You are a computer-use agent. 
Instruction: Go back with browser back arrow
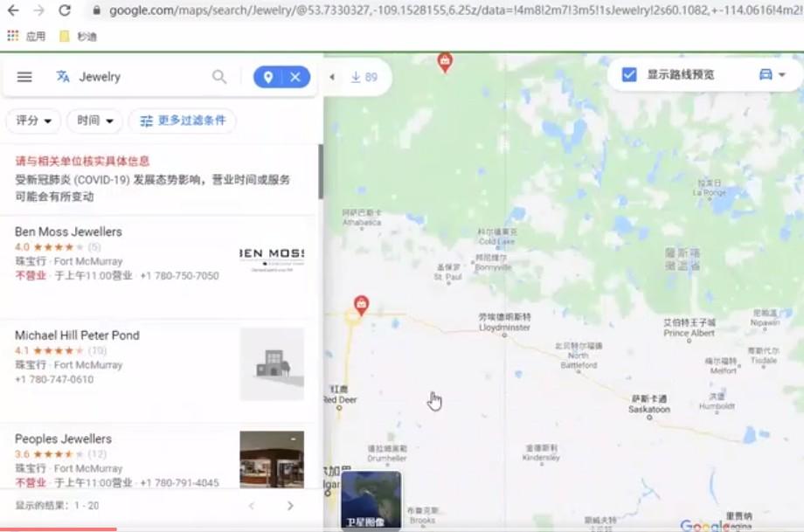13,10
